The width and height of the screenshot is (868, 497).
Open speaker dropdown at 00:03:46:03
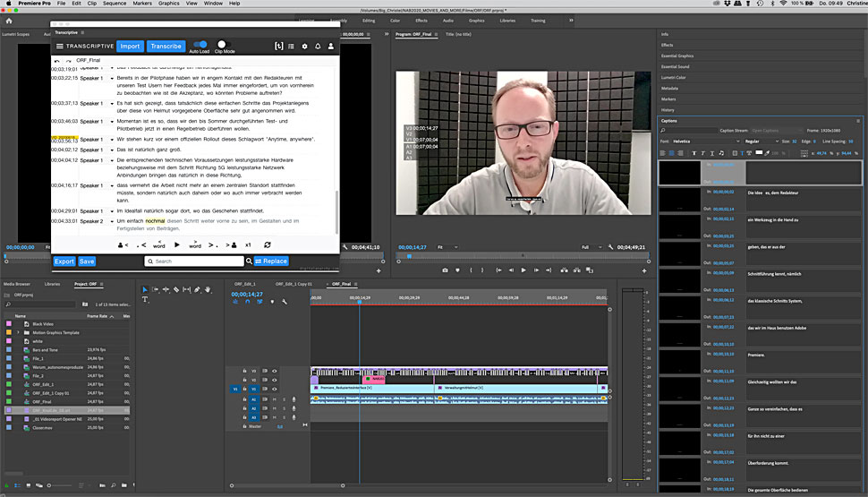coord(112,122)
